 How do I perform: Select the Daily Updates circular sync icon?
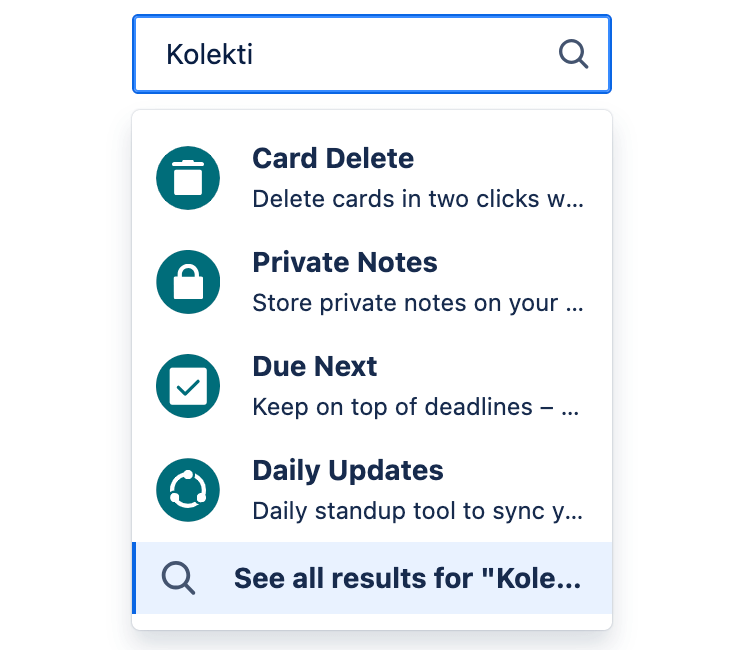point(188,490)
